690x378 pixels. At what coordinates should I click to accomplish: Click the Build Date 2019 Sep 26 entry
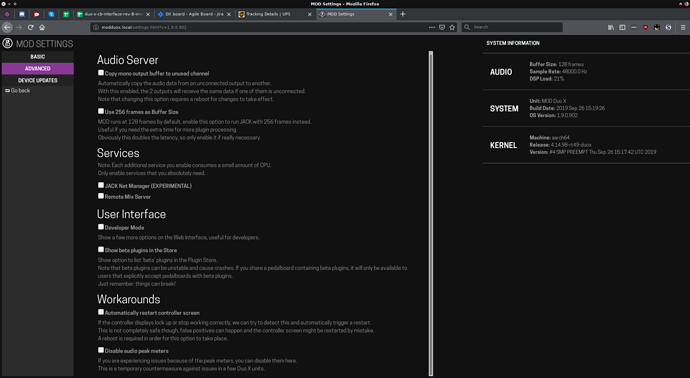coord(567,108)
